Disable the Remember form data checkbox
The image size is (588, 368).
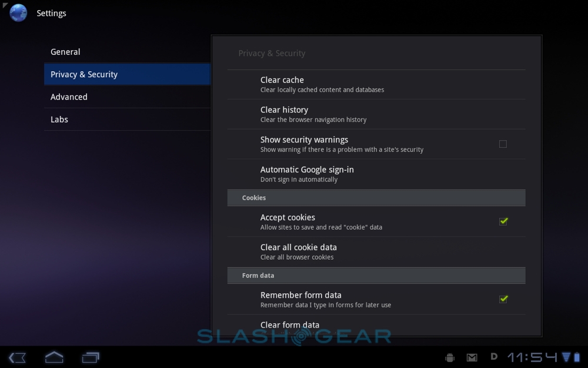coord(503,299)
